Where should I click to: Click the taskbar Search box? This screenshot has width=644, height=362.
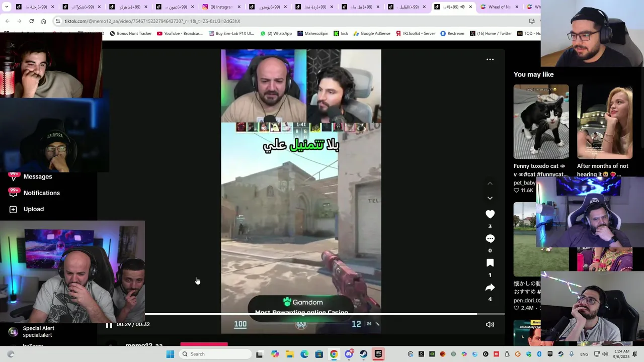pyautogui.click(x=215, y=354)
